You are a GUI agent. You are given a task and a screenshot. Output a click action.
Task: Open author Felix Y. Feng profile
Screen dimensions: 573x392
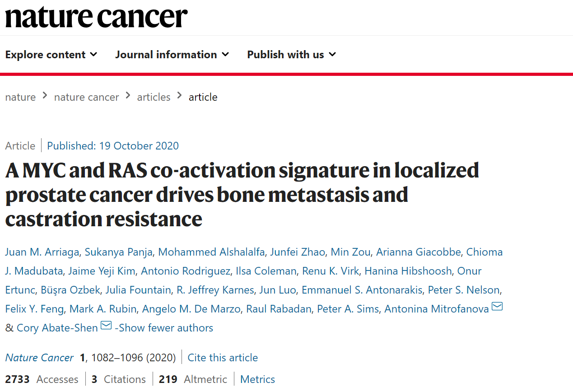[35, 309]
